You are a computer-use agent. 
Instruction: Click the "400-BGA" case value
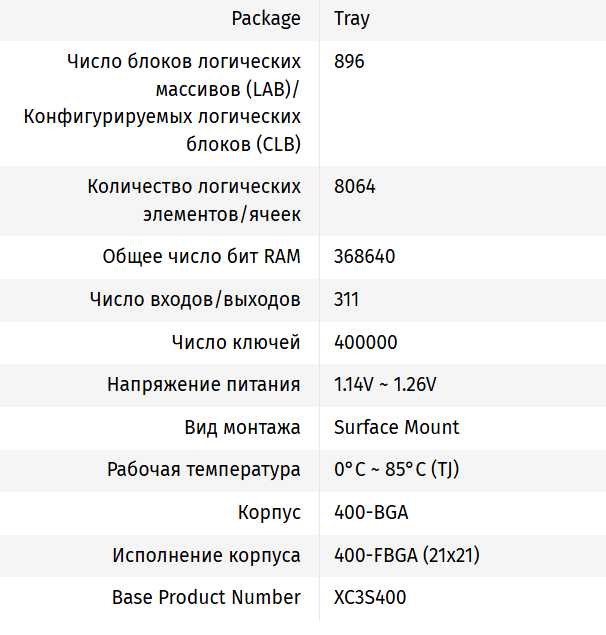click(371, 513)
